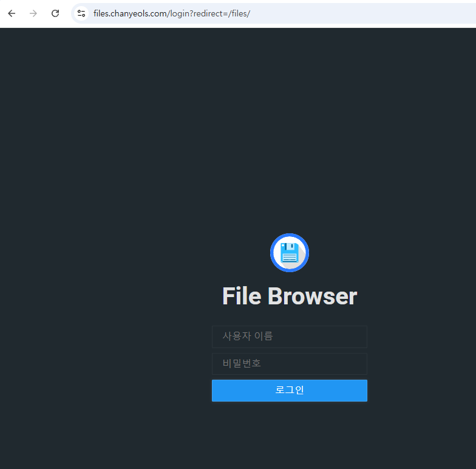The width and height of the screenshot is (476, 469).
Task: Click the blue 로그인 login button
Action: (289, 390)
